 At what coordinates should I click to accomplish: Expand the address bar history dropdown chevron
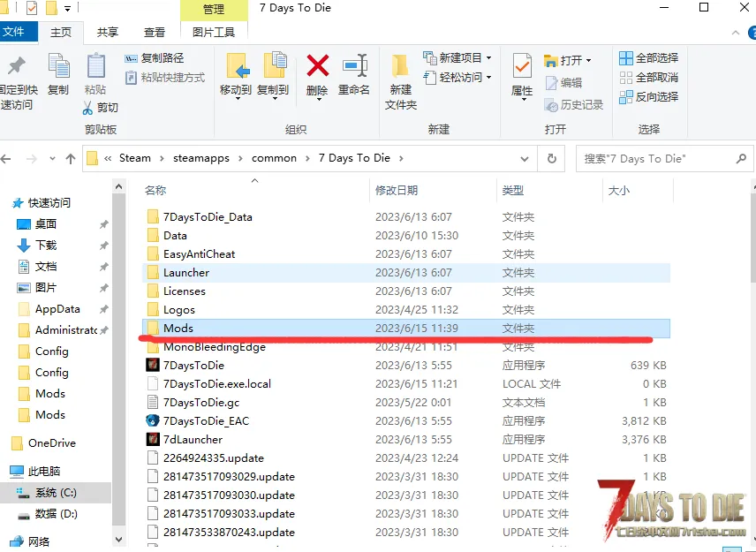pos(525,159)
